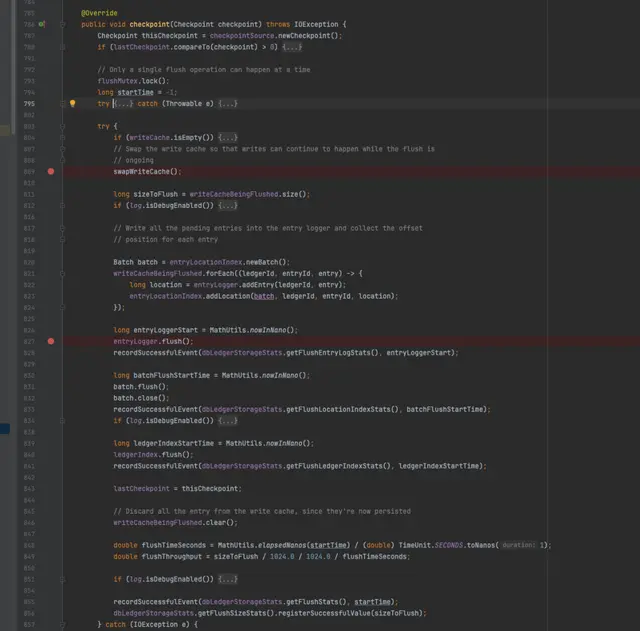Click the 'duration:' inlay hint in toNanos
Image resolution: width=640 pixels, height=631 pixels.
point(518,545)
